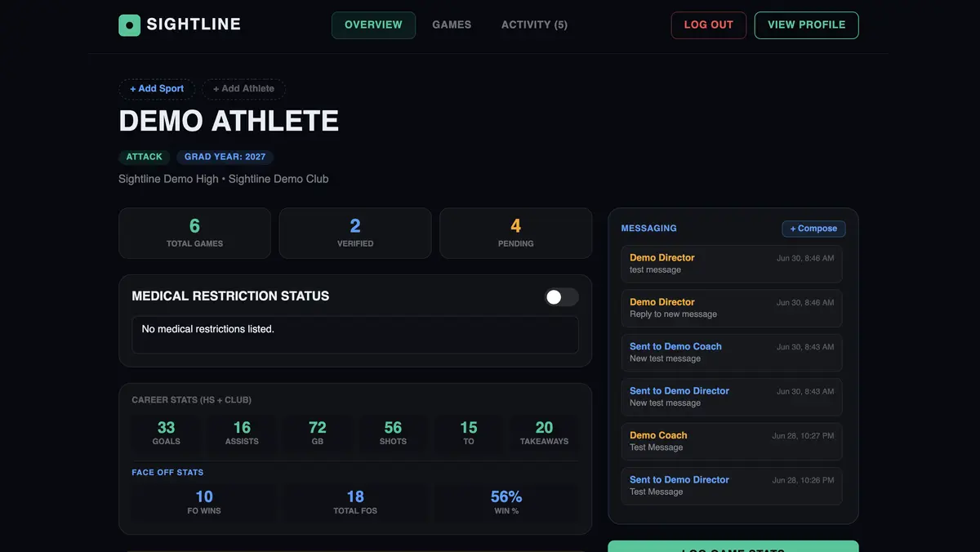
Task: Click the DEMO ATHLETE heading
Action: pyautogui.click(x=229, y=121)
